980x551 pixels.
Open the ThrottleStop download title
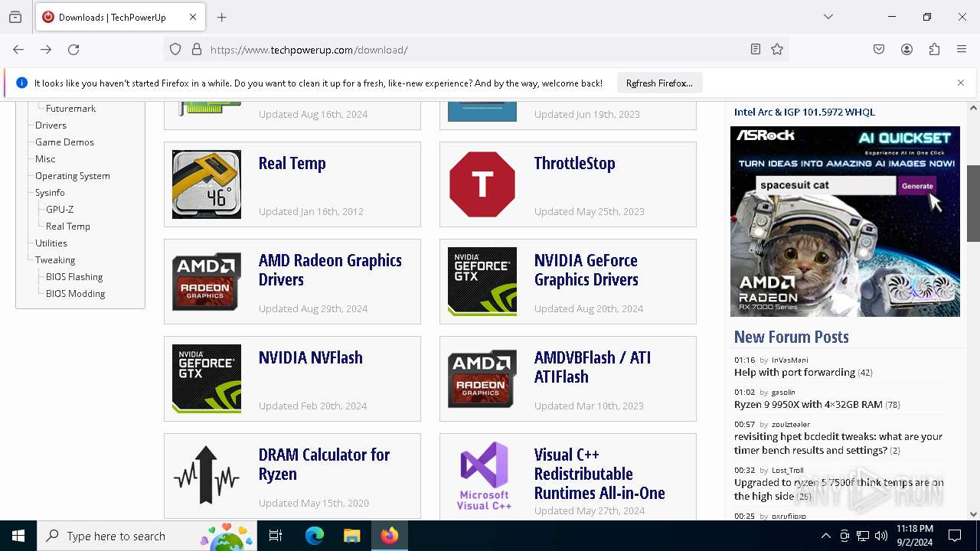(x=575, y=163)
